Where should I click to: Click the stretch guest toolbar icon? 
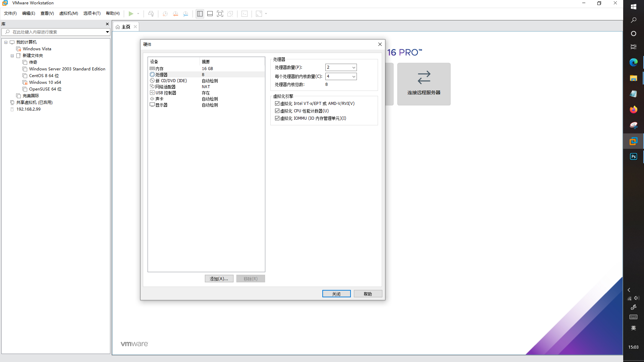click(x=259, y=14)
